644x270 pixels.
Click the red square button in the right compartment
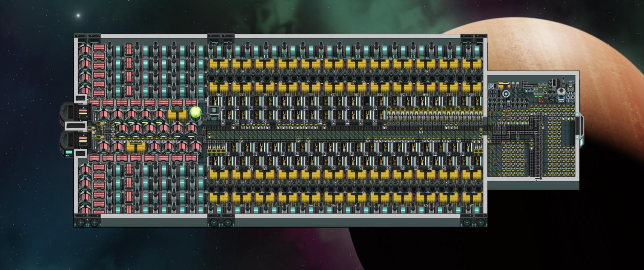tap(541, 100)
